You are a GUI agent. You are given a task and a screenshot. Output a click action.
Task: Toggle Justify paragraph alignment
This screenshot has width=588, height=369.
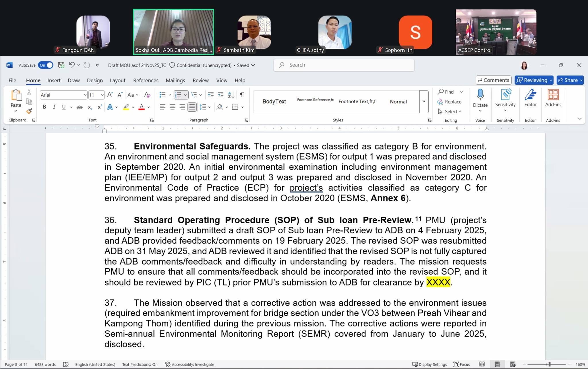tap(192, 107)
